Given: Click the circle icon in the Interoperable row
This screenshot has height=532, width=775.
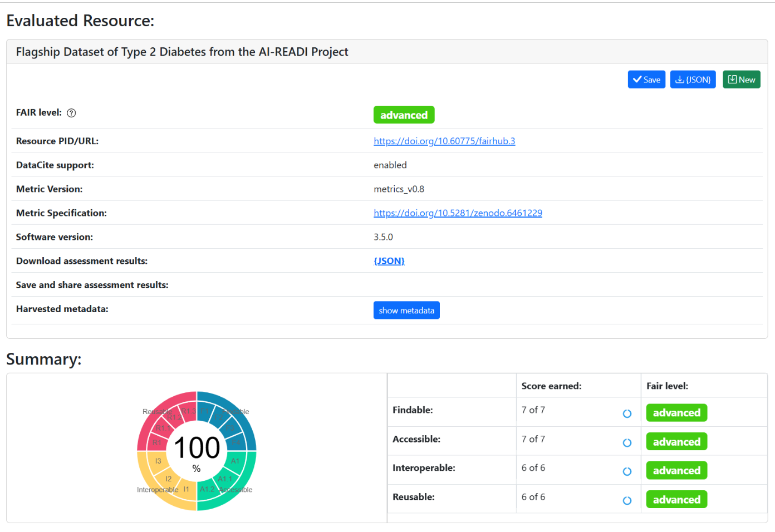Looking at the screenshot, I should 627,471.
